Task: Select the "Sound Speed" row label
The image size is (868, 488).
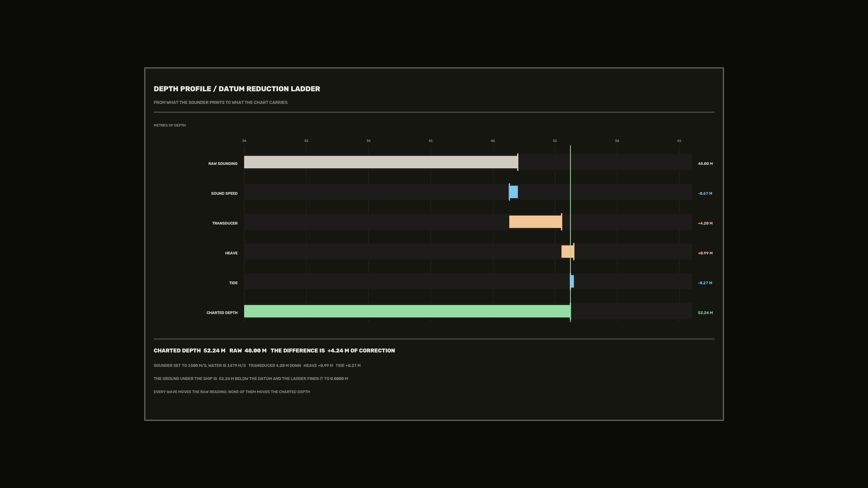Action: pyautogui.click(x=224, y=194)
